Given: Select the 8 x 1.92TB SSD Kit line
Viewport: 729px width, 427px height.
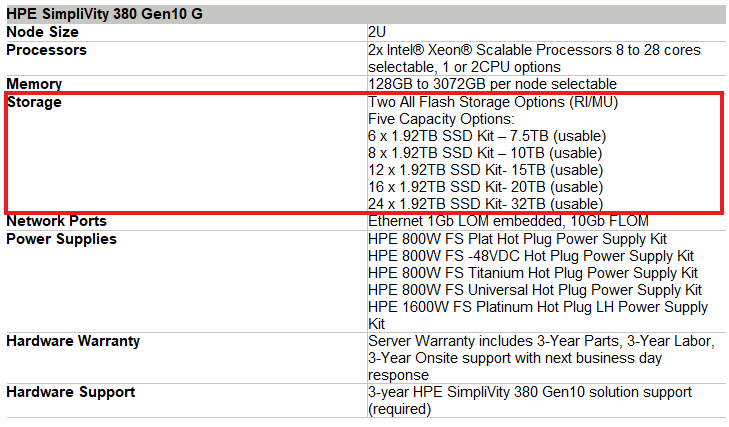Looking at the screenshot, I should click(x=485, y=153).
